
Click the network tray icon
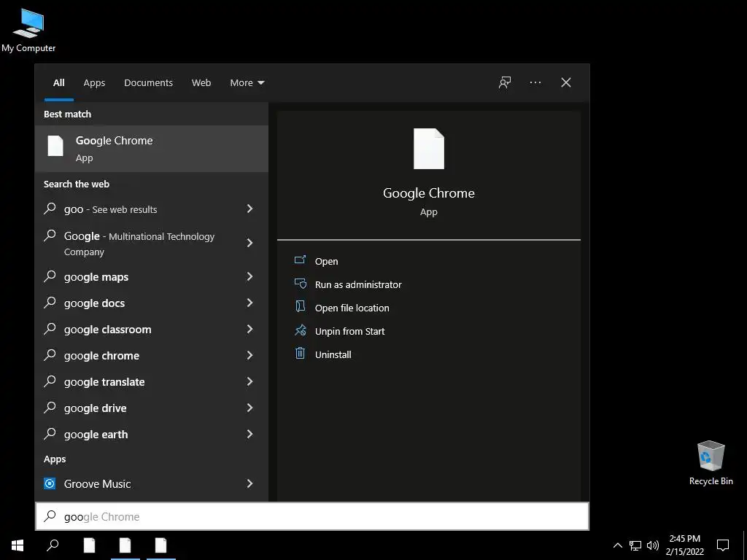[635, 545]
